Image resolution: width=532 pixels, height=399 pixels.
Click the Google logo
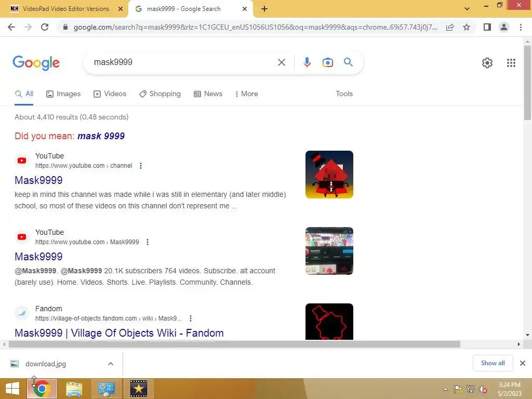(x=36, y=63)
